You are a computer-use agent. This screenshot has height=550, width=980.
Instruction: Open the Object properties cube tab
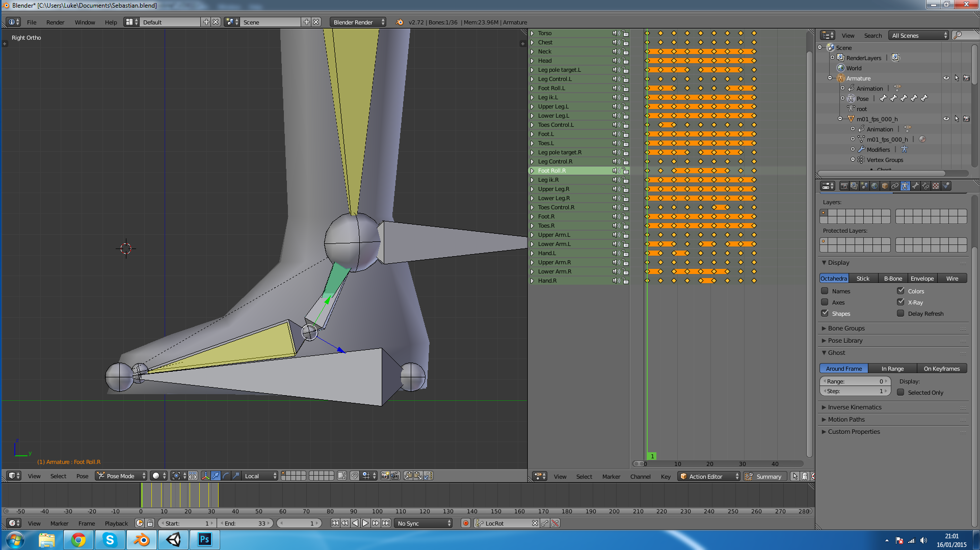(885, 186)
